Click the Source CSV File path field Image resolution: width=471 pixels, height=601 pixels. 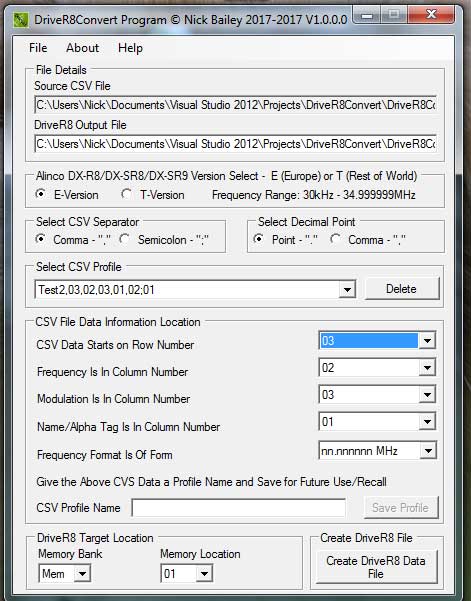pyautogui.click(x=235, y=105)
